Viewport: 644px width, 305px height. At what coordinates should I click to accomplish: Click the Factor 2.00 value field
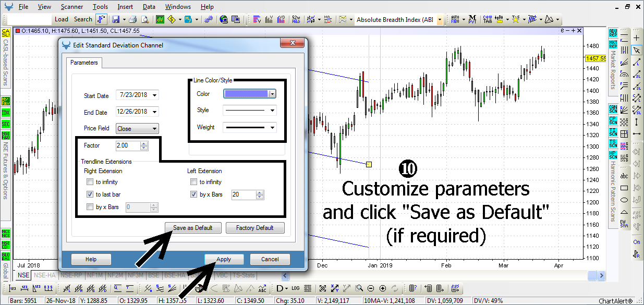tap(128, 146)
